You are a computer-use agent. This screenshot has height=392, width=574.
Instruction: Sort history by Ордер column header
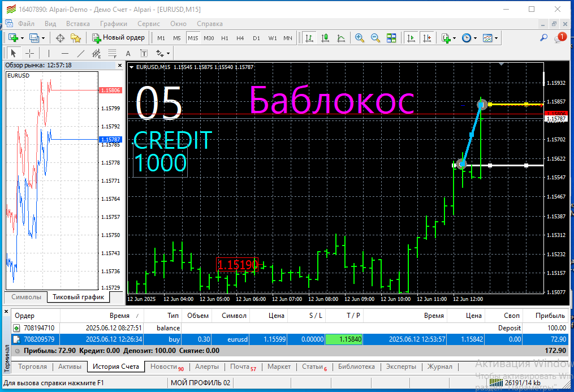36,316
